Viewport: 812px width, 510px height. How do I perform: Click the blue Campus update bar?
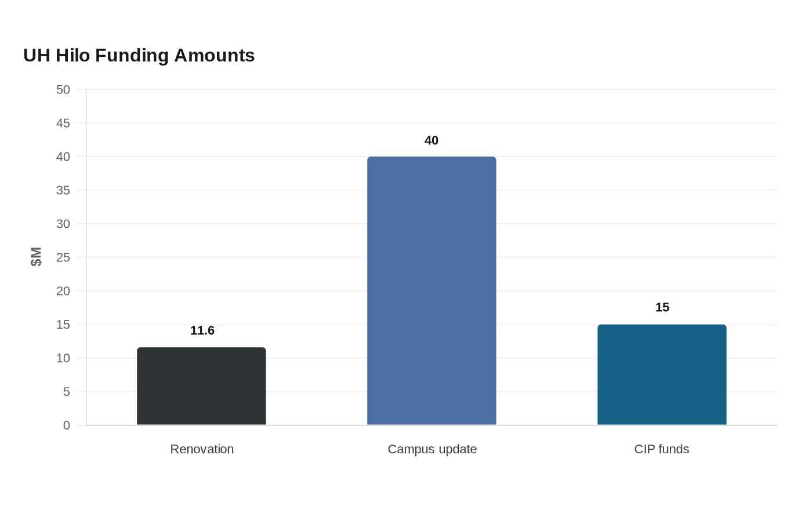432,291
